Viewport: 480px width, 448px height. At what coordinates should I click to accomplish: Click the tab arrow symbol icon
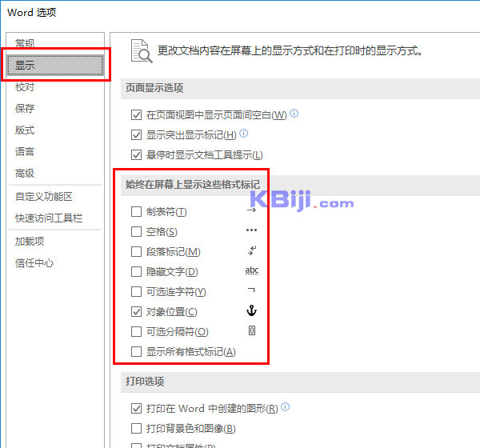[x=252, y=210]
